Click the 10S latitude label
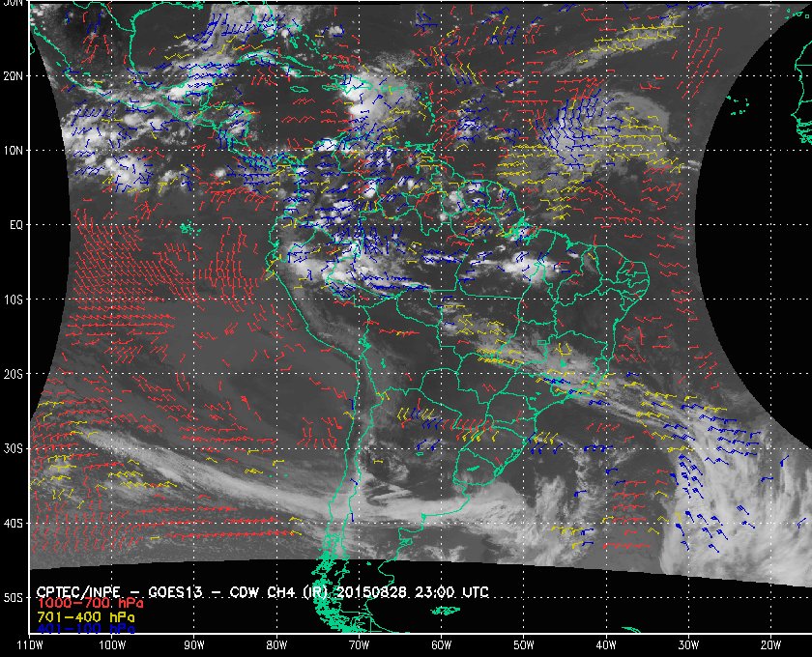Screen dimensions: 812x657 [x=14, y=300]
